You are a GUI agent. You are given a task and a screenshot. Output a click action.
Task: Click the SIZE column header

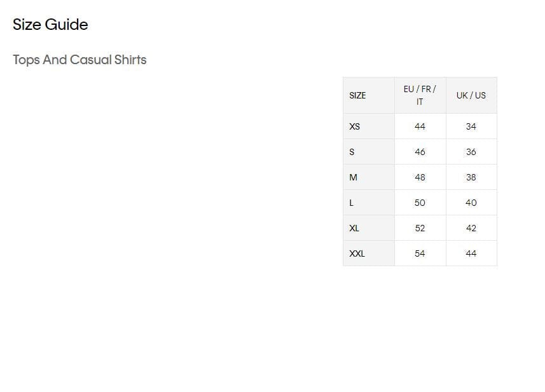coord(357,95)
